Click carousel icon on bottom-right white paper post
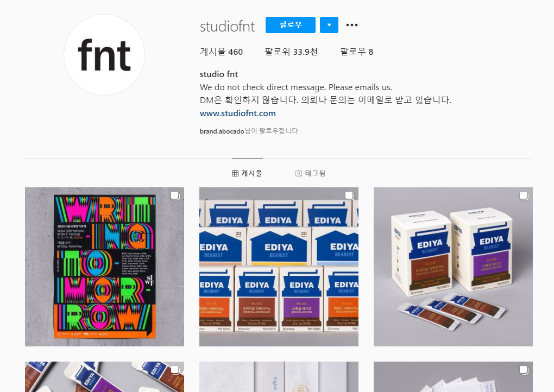 coord(523,369)
